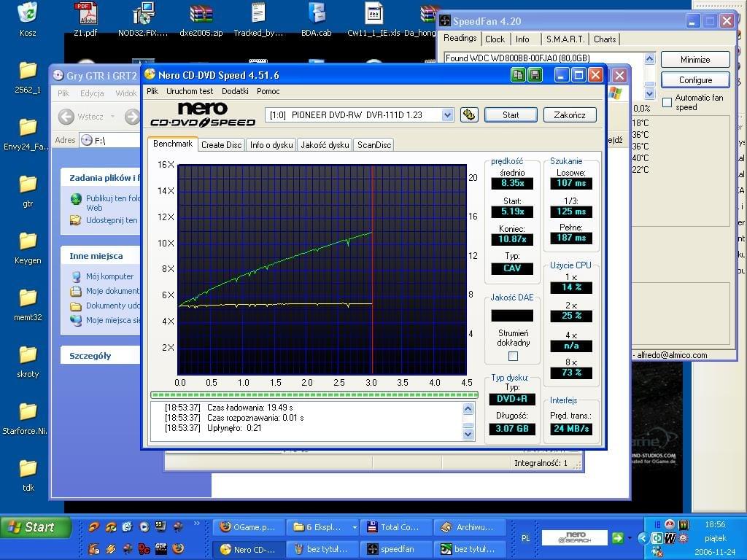Open the Info tab in SpeedFan
Viewport: 747px width, 560px height.
(522, 39)
